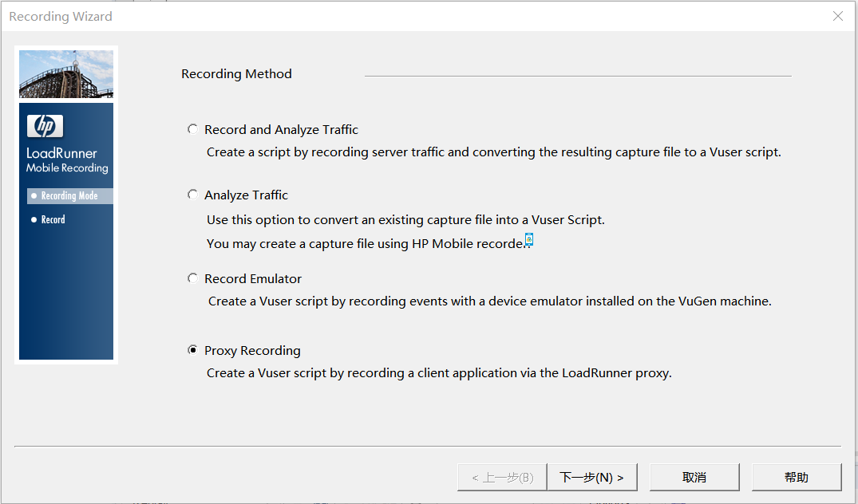Click the LoadRunner Mobile Recording label

pyautogui.click(x=67, y=160)
